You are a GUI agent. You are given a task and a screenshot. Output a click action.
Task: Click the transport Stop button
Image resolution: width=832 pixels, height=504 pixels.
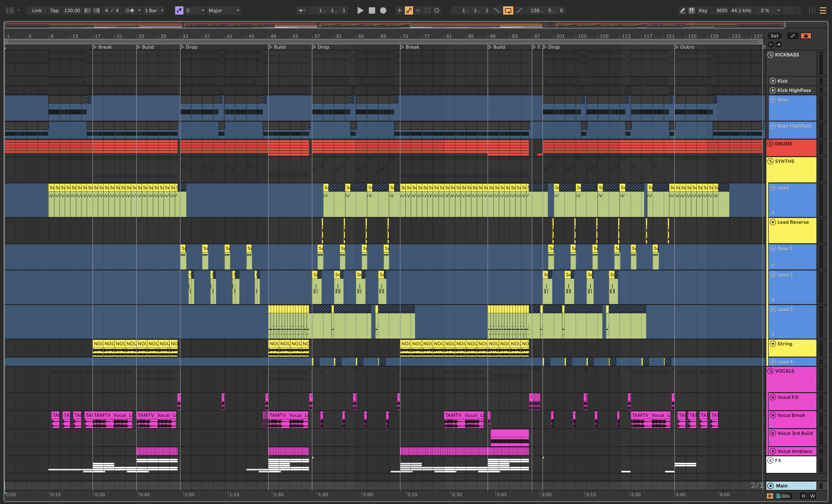point(372,10)
